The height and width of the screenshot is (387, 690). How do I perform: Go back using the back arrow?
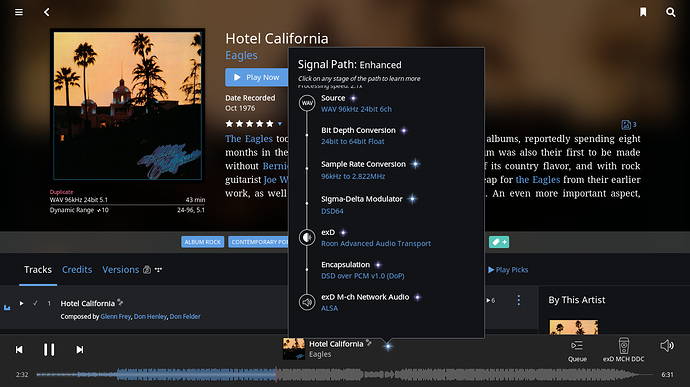[47, 12]
